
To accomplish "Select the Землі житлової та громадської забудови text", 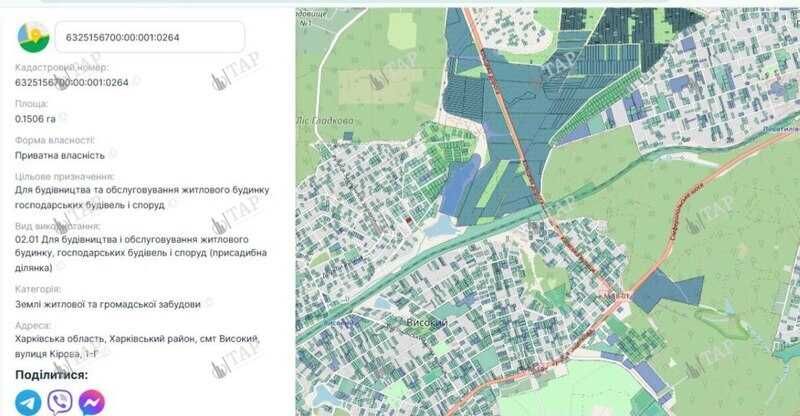I will point(108,304).
